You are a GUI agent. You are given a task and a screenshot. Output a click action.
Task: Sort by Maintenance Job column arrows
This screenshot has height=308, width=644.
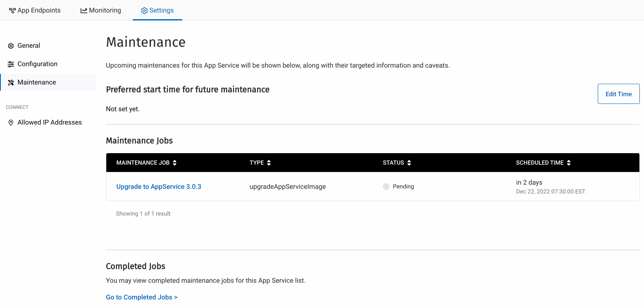[x=175, y=163]
